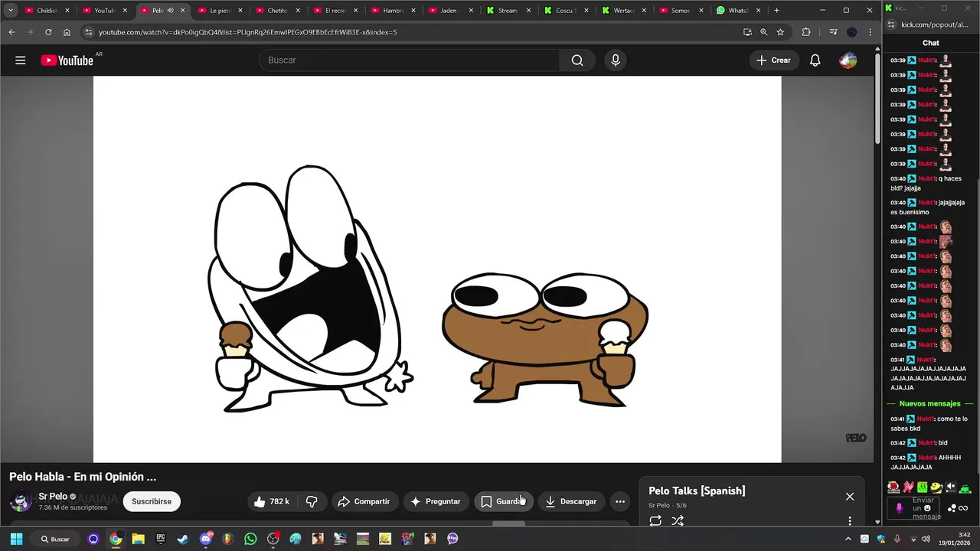The height and width of the screenshot is (551, 980).
Task: Switch to the El recre tab
Action: point(335,11)
